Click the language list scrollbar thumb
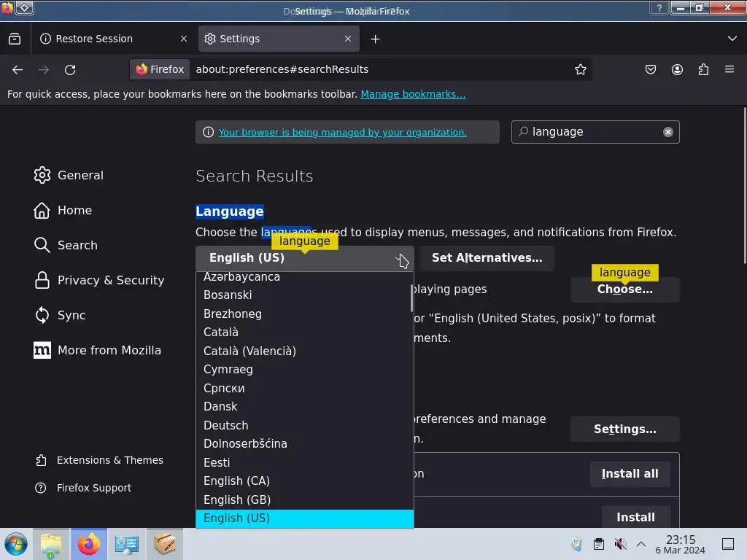The height and width of the screenshot is (560, 747). click(x=411, y=298)
